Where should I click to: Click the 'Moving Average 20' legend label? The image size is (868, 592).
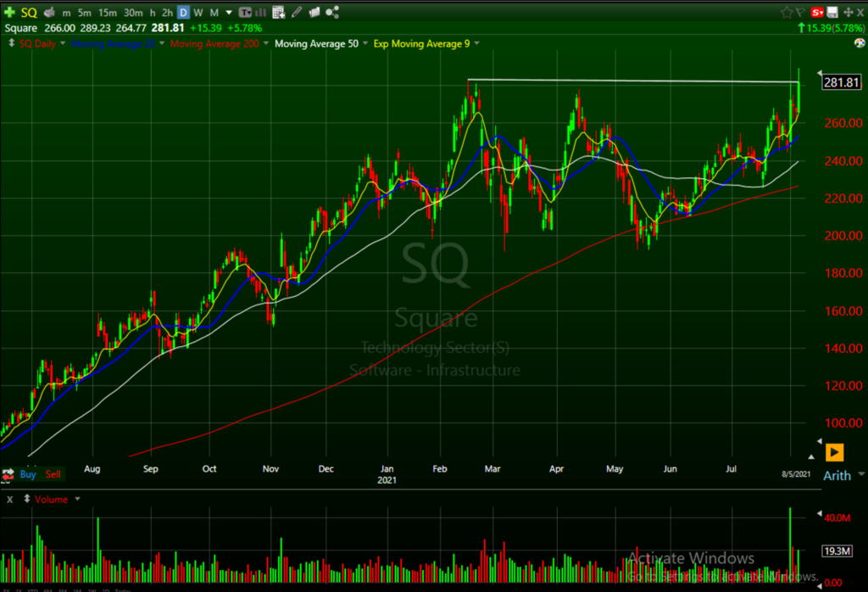pos(113,44)
